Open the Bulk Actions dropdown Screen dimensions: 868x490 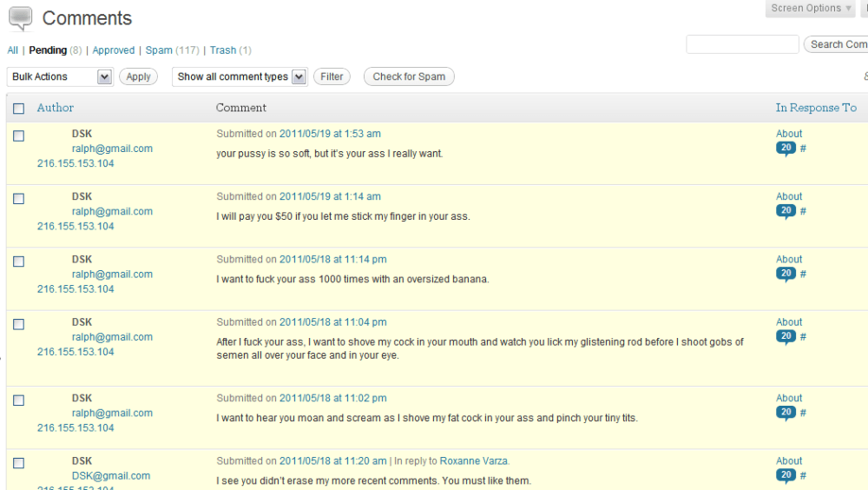point(60,76)
